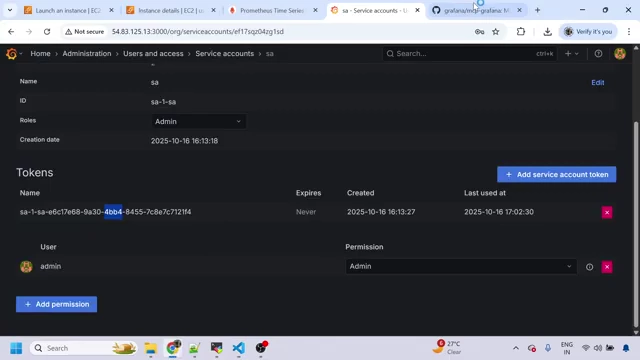Viewport: 640px width, 360px height.
Task: Open Chrome three-dot menu
Action: click(x=629, y=31)
